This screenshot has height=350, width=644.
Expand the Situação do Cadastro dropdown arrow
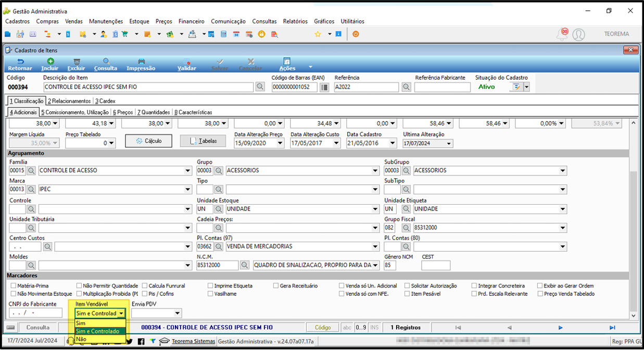pos(526,87)
